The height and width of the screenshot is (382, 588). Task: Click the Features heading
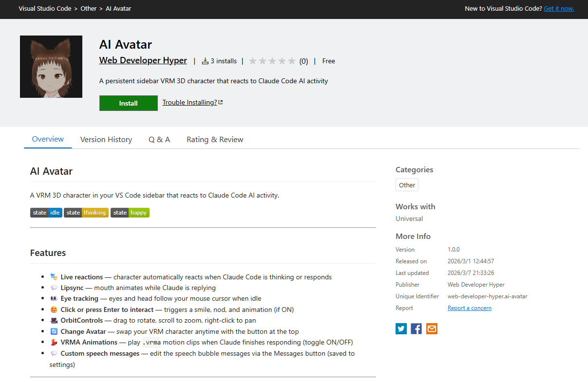click(x=48, y=253)
